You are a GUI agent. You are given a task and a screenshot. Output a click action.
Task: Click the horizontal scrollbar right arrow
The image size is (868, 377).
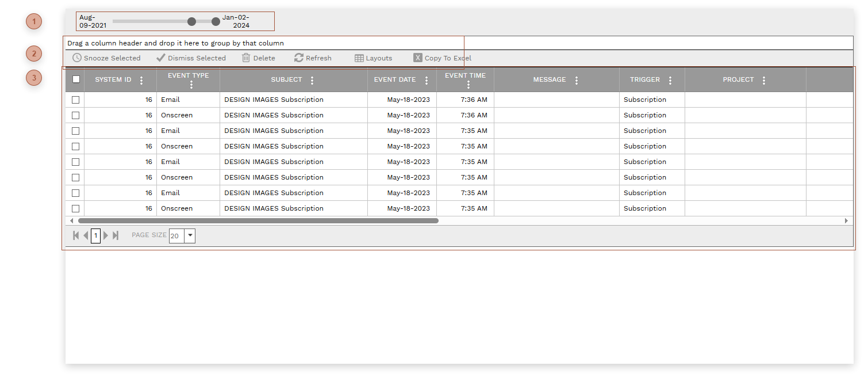click(x=846, y=221)
